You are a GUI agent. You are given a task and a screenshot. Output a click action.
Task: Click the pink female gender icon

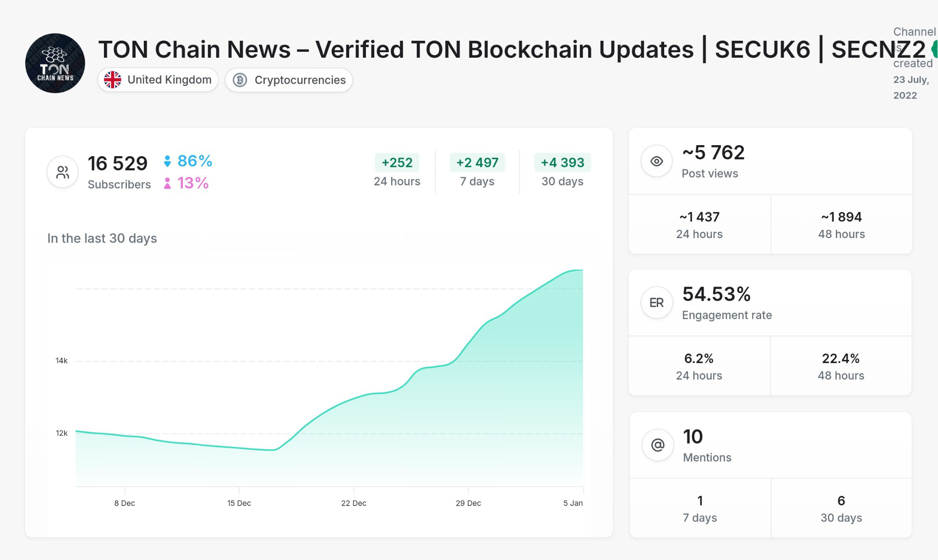(168, 184)
